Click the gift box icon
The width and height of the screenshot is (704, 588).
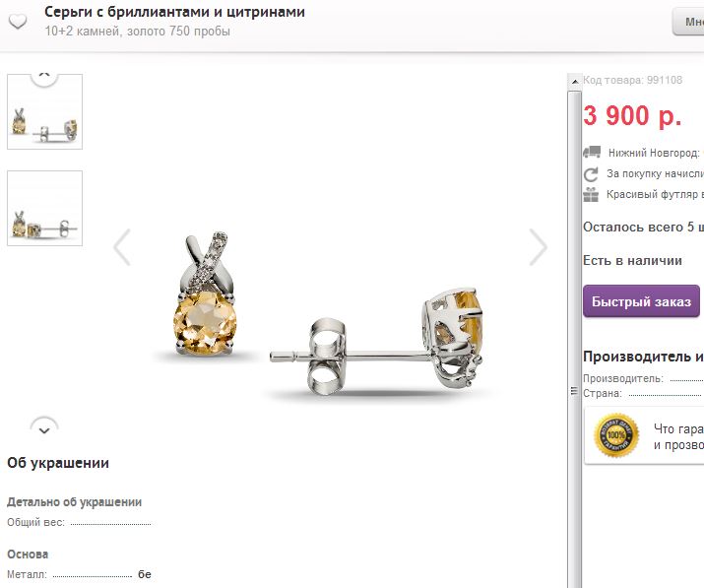[591, 194]
